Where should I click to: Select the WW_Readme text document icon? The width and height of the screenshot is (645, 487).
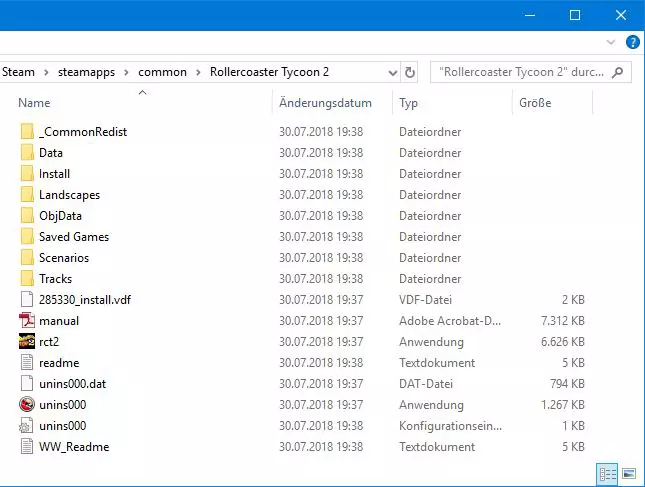pos(27,446)
